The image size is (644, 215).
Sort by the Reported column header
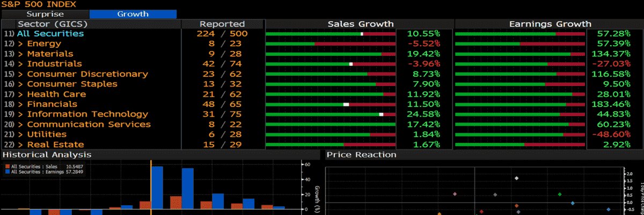click(x=222, y=24)
